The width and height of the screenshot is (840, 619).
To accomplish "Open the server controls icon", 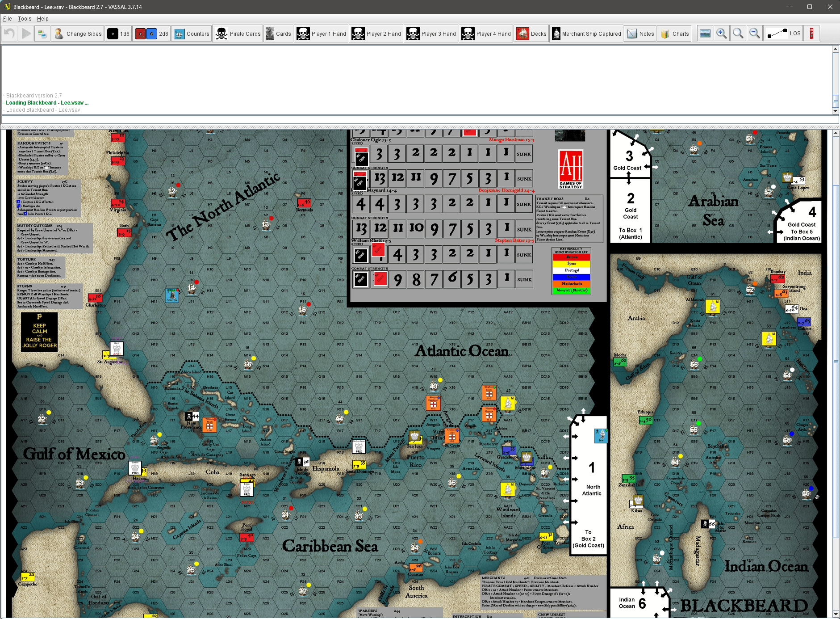I will tap(42, 34).
